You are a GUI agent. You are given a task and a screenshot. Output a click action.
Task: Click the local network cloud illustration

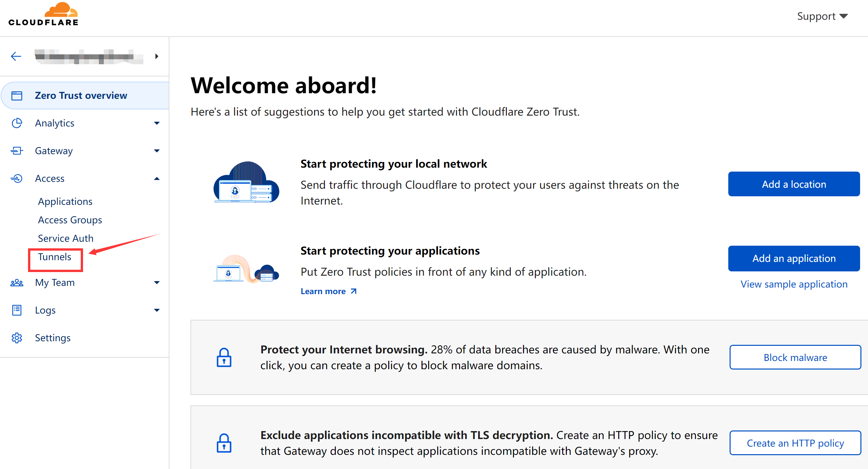click(246, 182)
